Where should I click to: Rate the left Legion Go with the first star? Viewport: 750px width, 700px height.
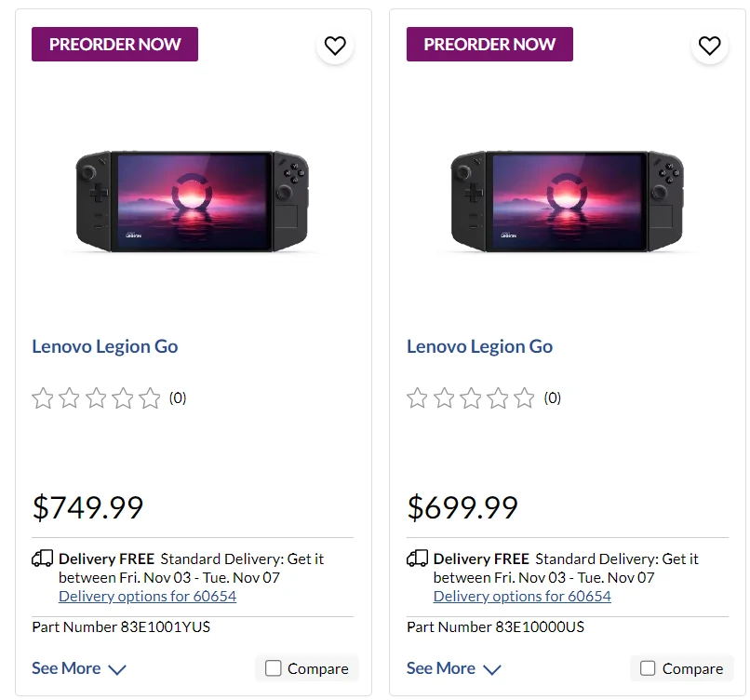tap(42, 397)
